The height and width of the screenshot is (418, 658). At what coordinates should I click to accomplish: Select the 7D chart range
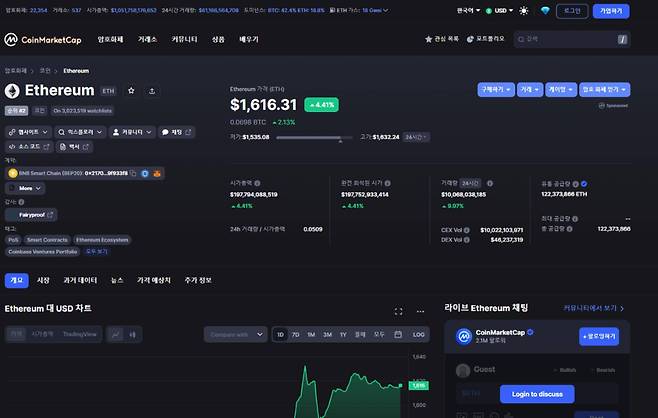tap(295, 334)
